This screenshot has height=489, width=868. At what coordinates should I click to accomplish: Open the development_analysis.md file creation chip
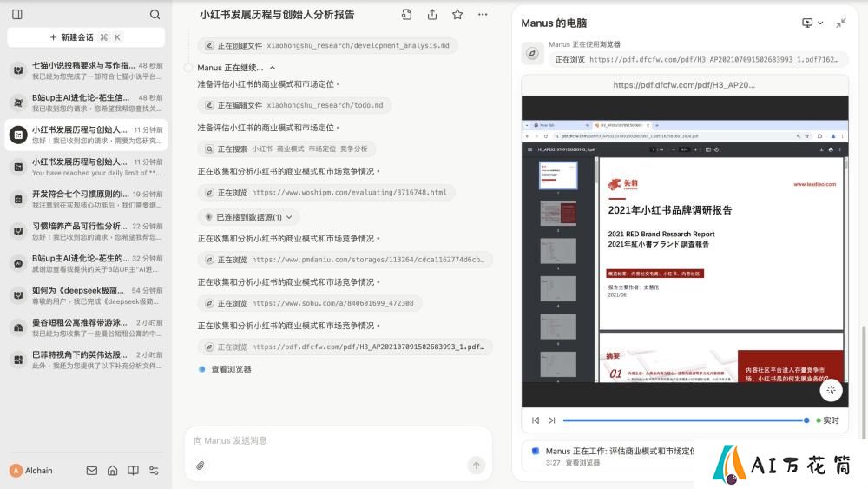coord(327,45)
